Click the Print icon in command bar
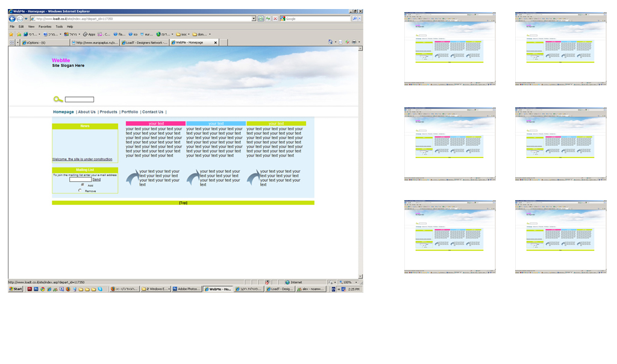617x364 pixels. coord(354,42)
